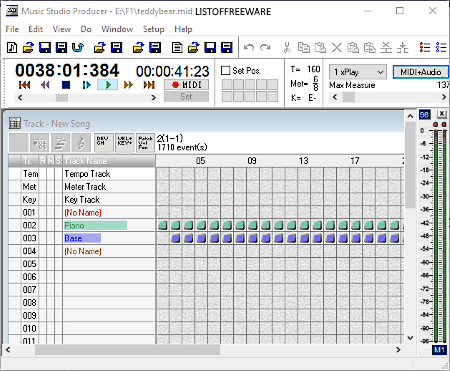Toggle the mute cell for the Piano track
This screenshot has height=371, width=450.
pyautogui.click(x=50, y=225)
